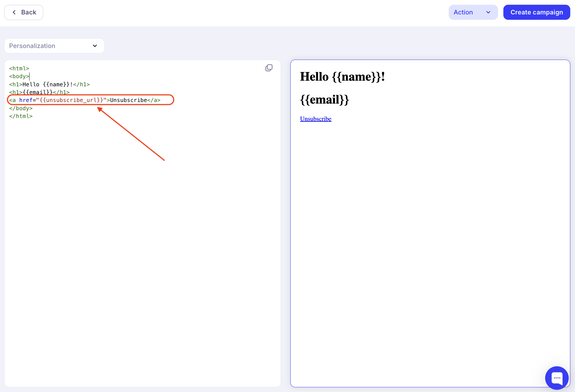Place cursor on the opening <html> tag line
The image size is (575, 392).
coord(19,68)
